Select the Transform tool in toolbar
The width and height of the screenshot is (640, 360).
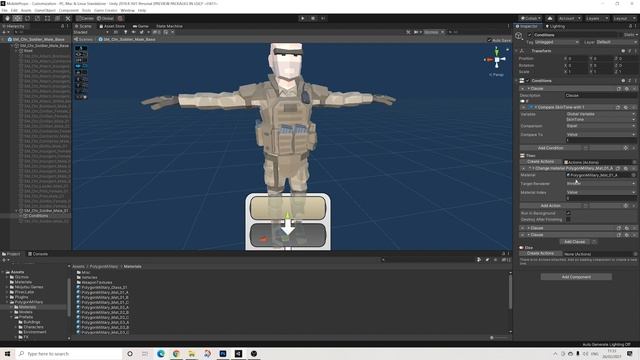click(x=58, y=18)
